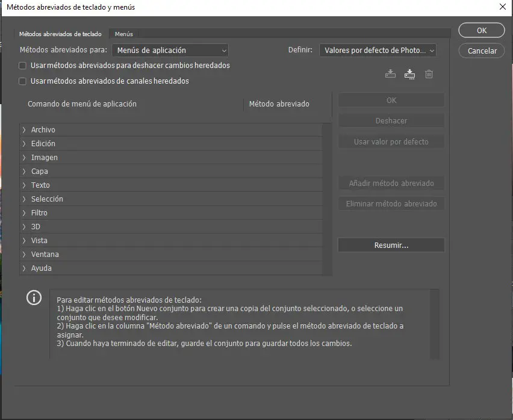Click Añadir método abreviado button

pyautogui.click(x=391, y=184)
